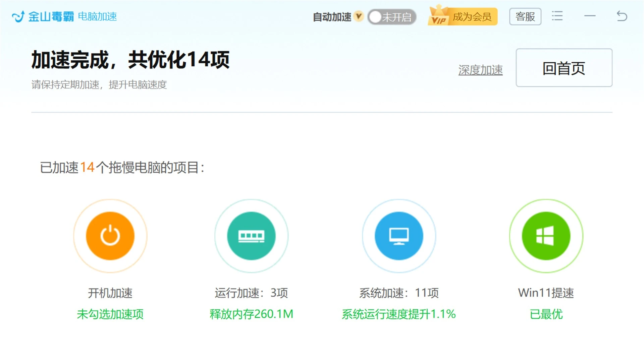Minimize the window with the dash icon
Image resolution: width=644 pixels, height=362 pixels.
coord(590,16)
